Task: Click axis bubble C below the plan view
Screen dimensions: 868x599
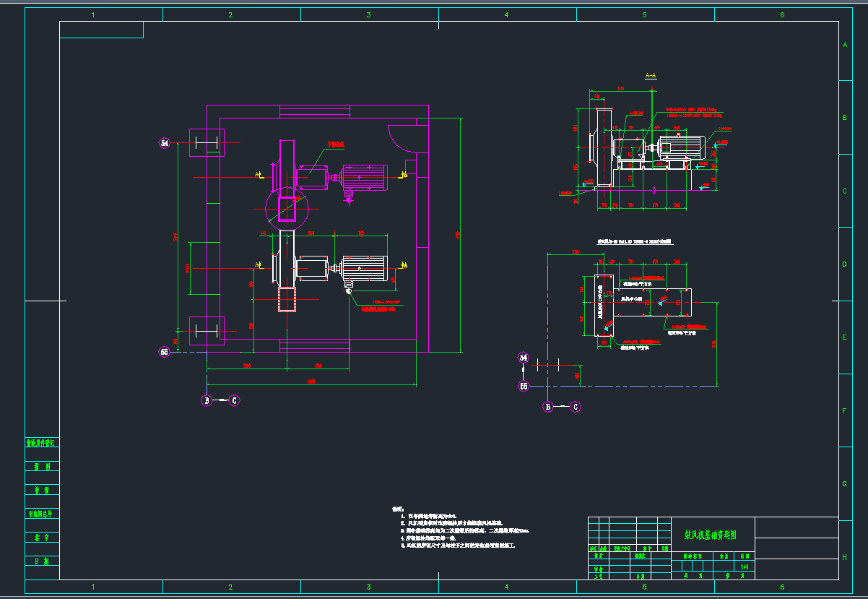Action: tap(234, 400)
